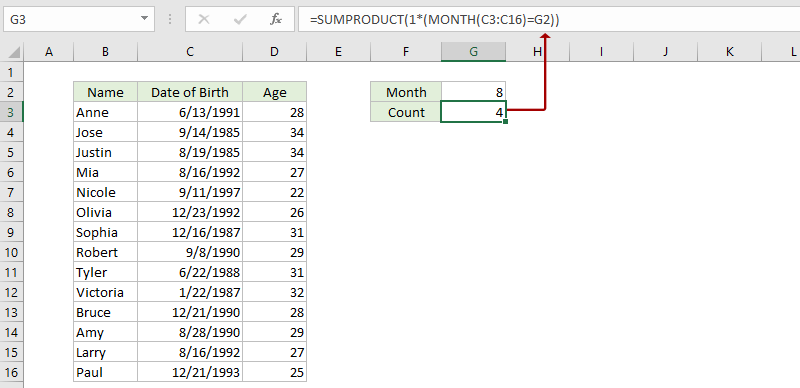Select the date cell 12/16/1987
Image resolution: width=800 pixels, height=388 pixels.
pos(190,232)
